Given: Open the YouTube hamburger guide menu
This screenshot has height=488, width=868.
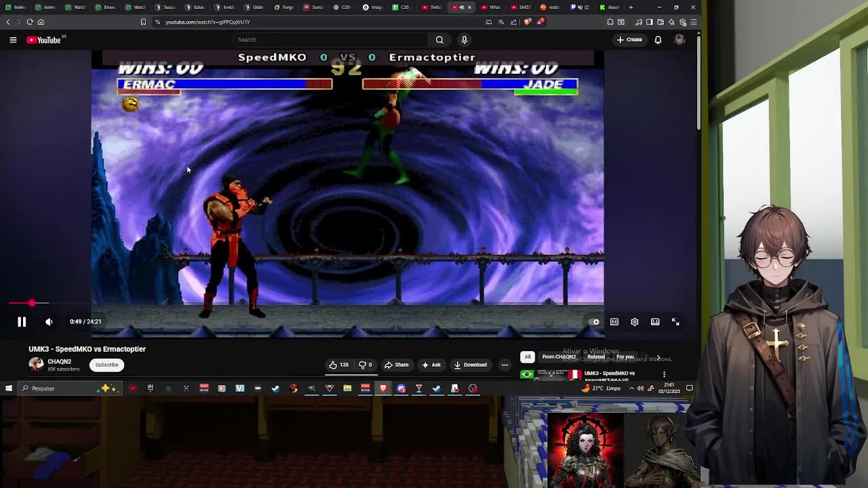Looking at the screenshot, I should point(13,40).
